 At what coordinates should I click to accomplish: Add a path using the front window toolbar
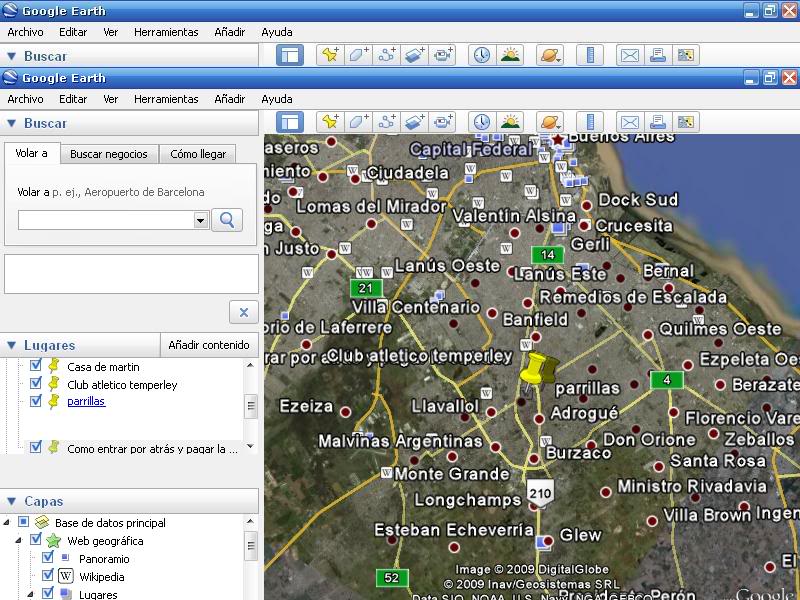pos(387,122)
